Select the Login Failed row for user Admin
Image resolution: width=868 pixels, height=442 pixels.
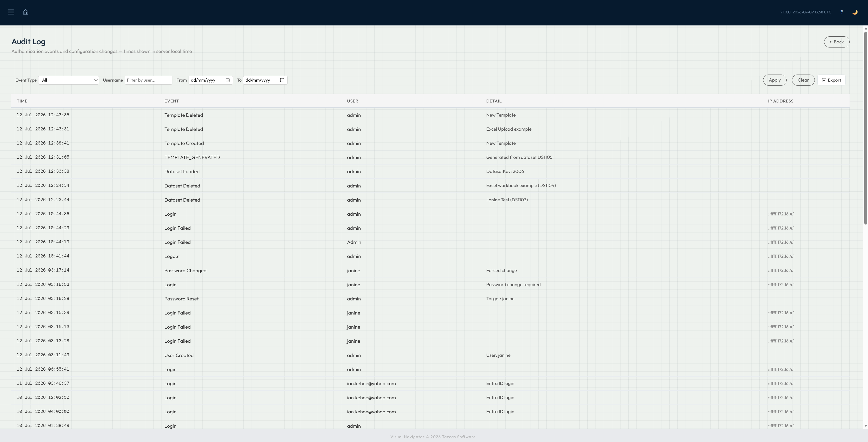click(430, 242)
